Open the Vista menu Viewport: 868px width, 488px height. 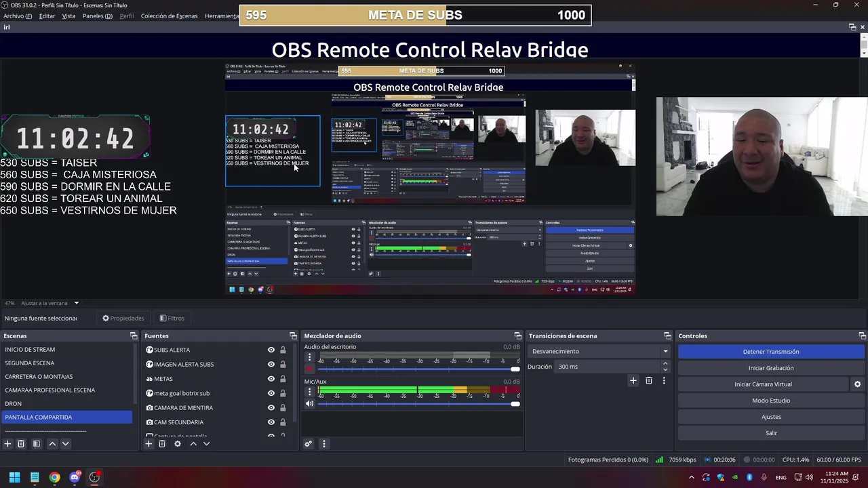coord(68,16)
